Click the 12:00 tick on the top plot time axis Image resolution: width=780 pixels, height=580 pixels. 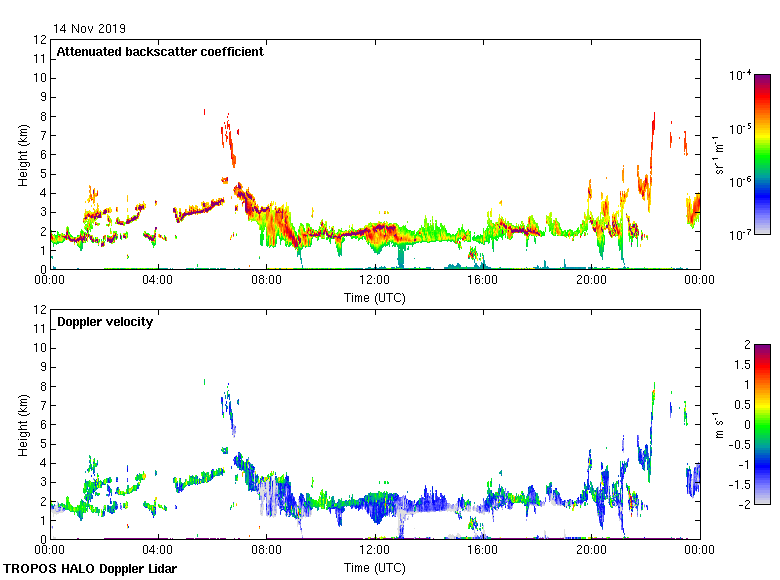375,281
